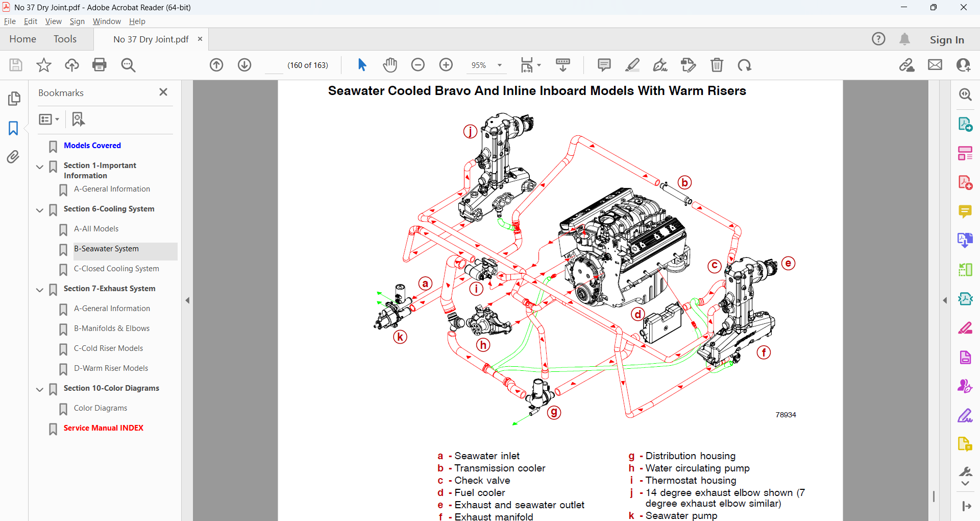980x521 pixels.
Task: Expand more tools chevron in right pane
Action: pyautogui.click(x=965, y=484)
